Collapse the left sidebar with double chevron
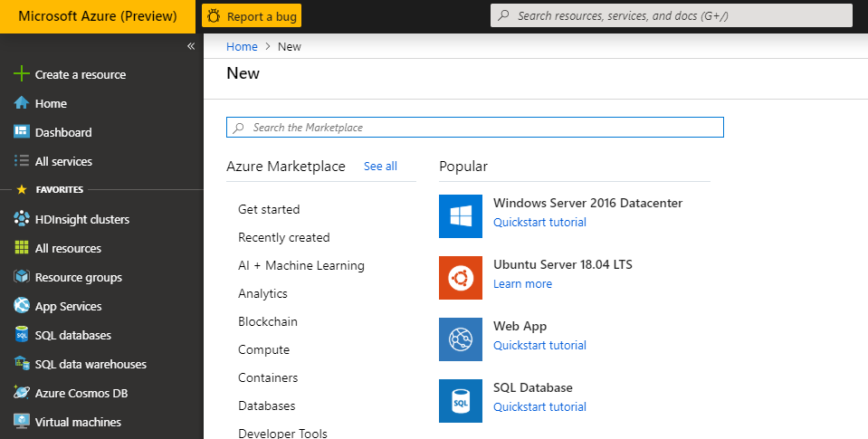Screen dimensions: 868x439 (x=191, y=46)
